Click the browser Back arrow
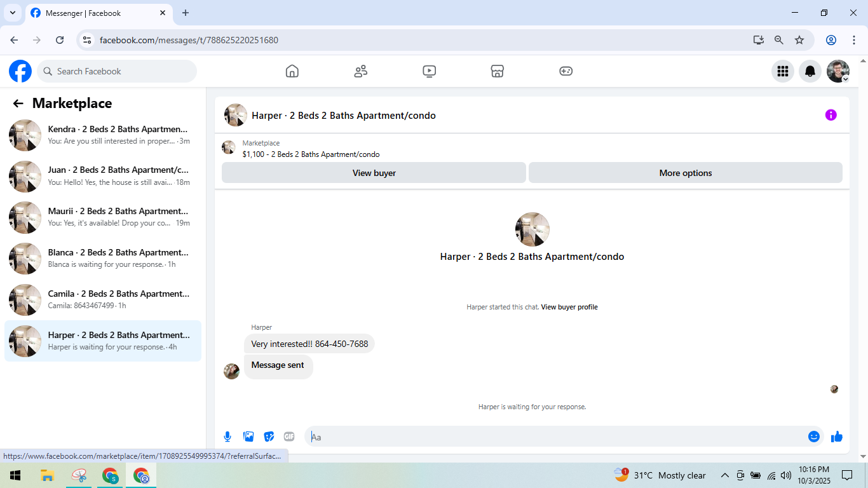The width and height of the screenshot is (868, 488). [x=14, y=40]
